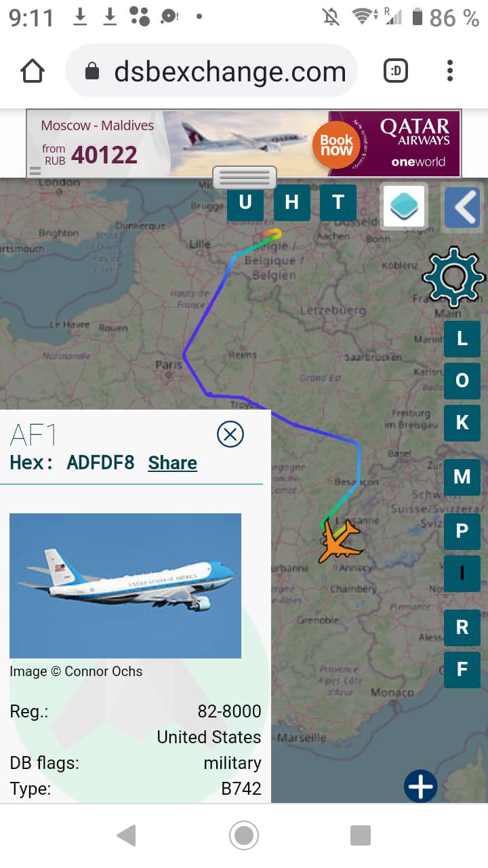Tap the Android back navigation button
This screenshot has height=868, width=488.
127,835
